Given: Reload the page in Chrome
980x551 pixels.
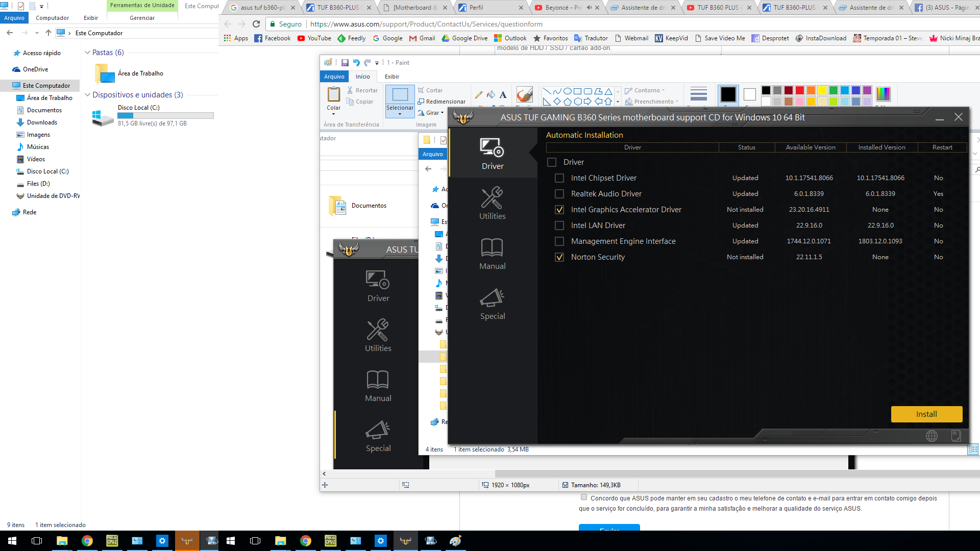Looking at the screenshot, I should point(256,24).
